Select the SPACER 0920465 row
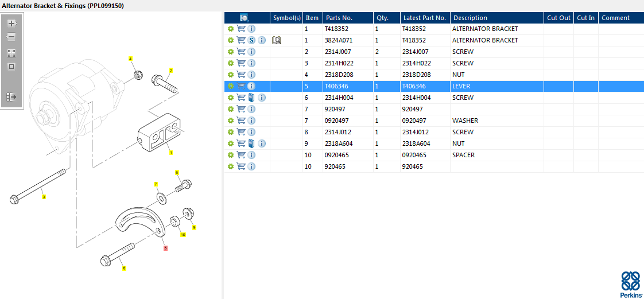 point(434,156)
